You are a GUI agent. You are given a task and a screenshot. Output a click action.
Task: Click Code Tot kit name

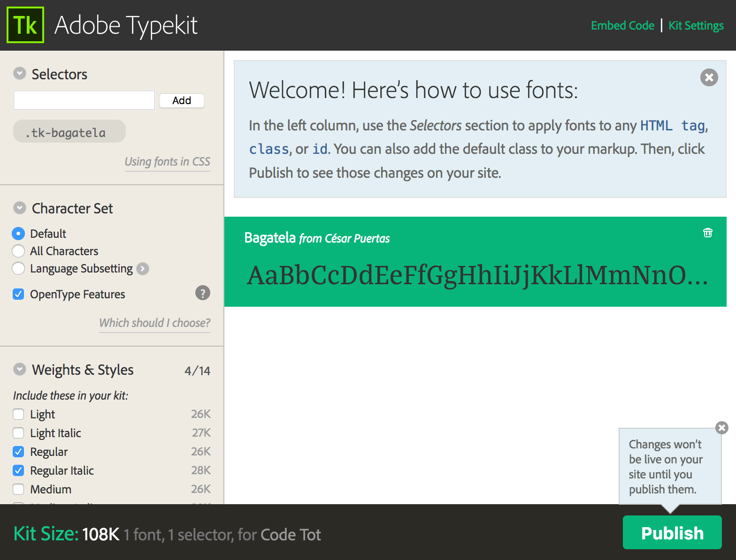point(291,534)
